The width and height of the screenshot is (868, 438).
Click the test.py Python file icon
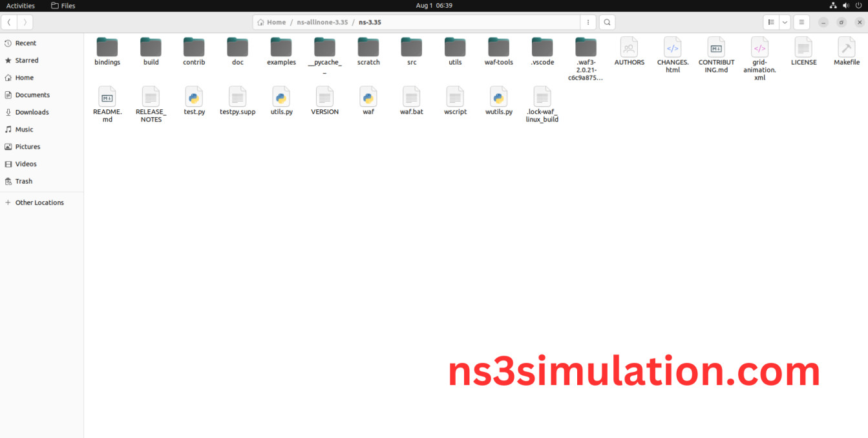coord(194,97)
